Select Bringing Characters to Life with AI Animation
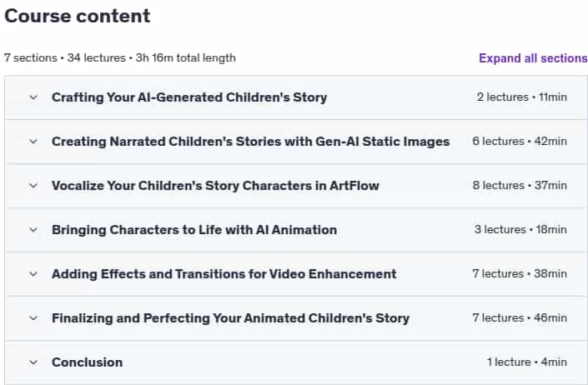The image size is (588, 385). (194, 230)
